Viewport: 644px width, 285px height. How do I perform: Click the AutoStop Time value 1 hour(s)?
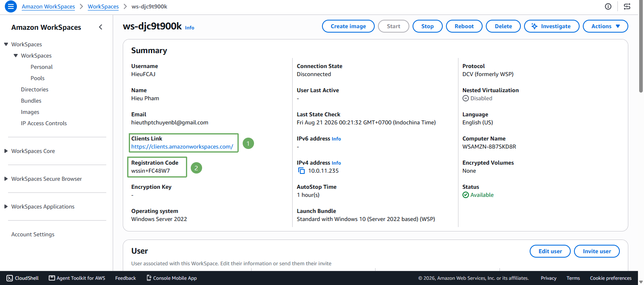(x=308, y=195)
